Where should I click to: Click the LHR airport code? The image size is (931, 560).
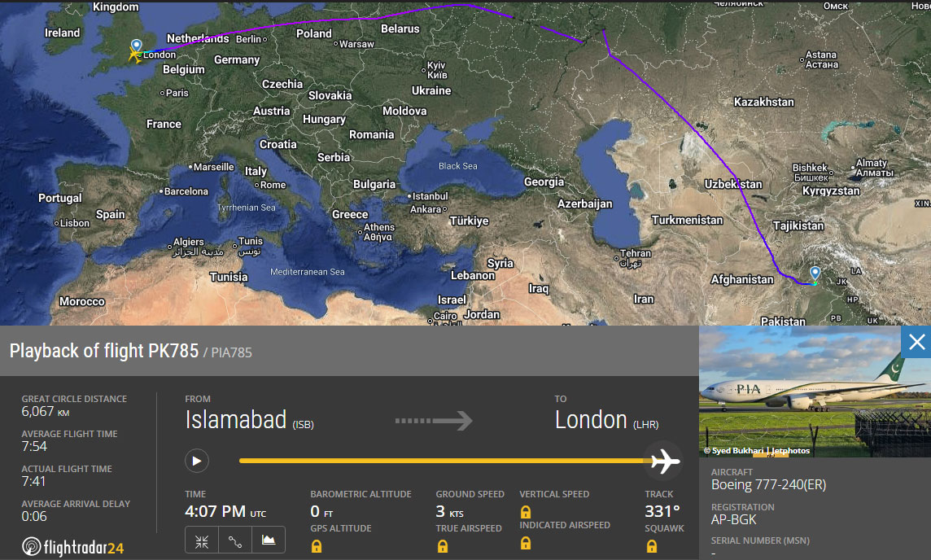pos(645,425)
